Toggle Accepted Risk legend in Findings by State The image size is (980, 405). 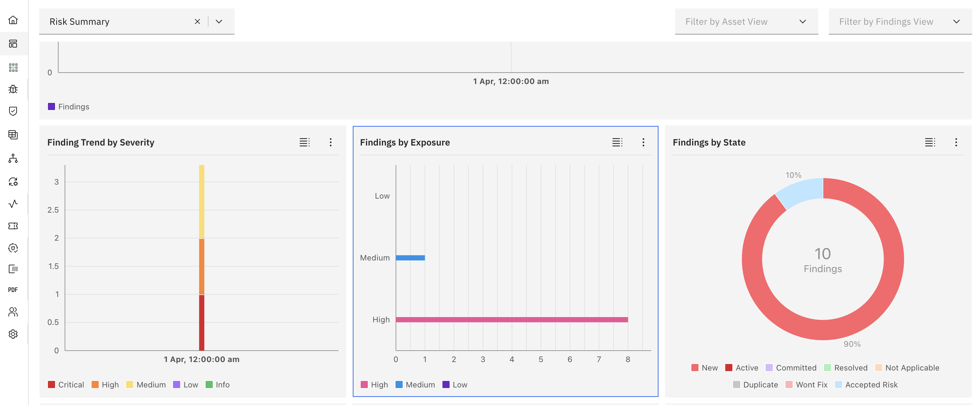click(866, 384)
